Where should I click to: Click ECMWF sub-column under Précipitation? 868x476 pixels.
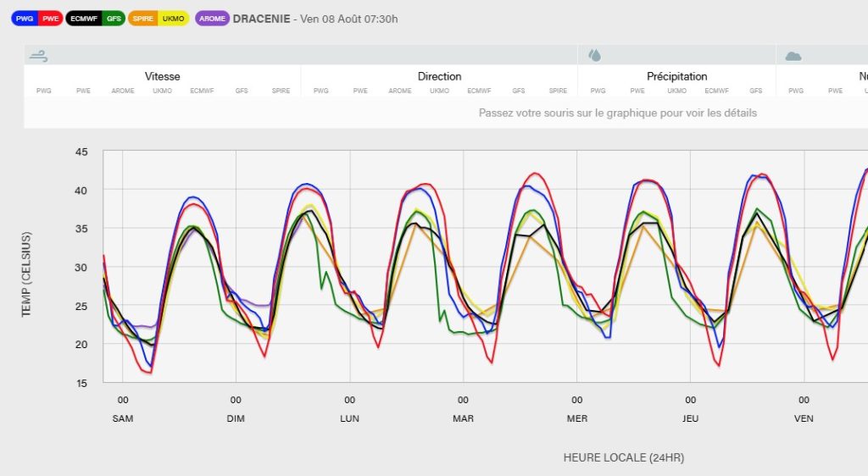[716, 91]
